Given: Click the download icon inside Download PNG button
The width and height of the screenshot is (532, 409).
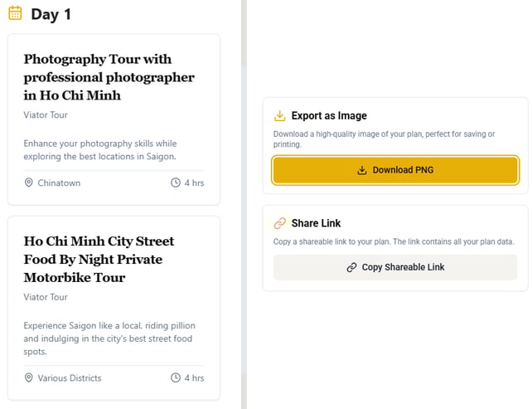Looking at the screenshot, I should (x=362, y=170).
